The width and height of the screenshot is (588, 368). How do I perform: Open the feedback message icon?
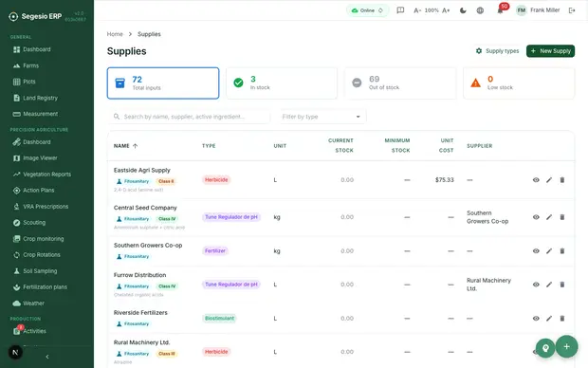pos(400,10)
